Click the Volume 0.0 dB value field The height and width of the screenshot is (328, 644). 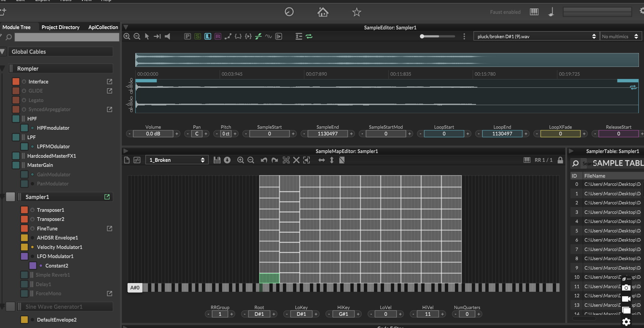tap(153, 134)
